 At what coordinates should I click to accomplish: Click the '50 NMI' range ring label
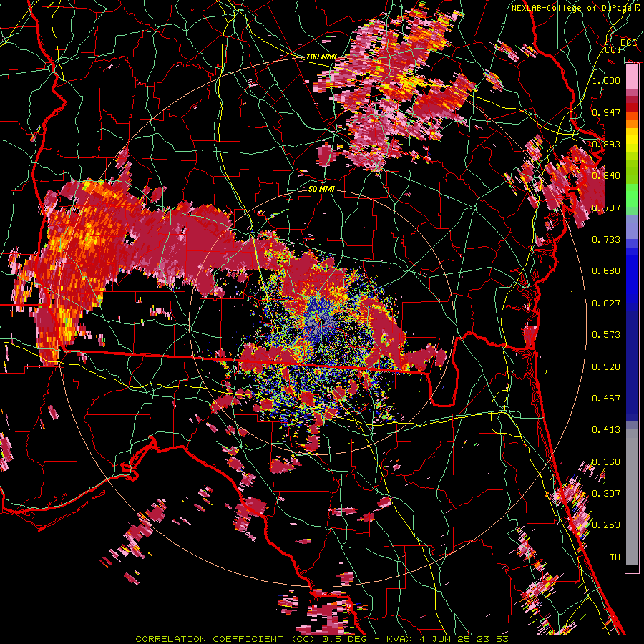pos(321,189)
